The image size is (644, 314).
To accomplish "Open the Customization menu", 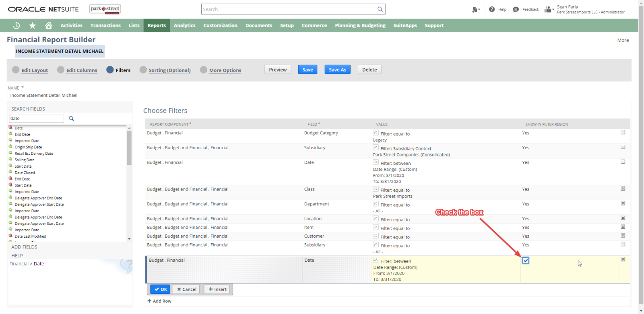I will [221, 25].
